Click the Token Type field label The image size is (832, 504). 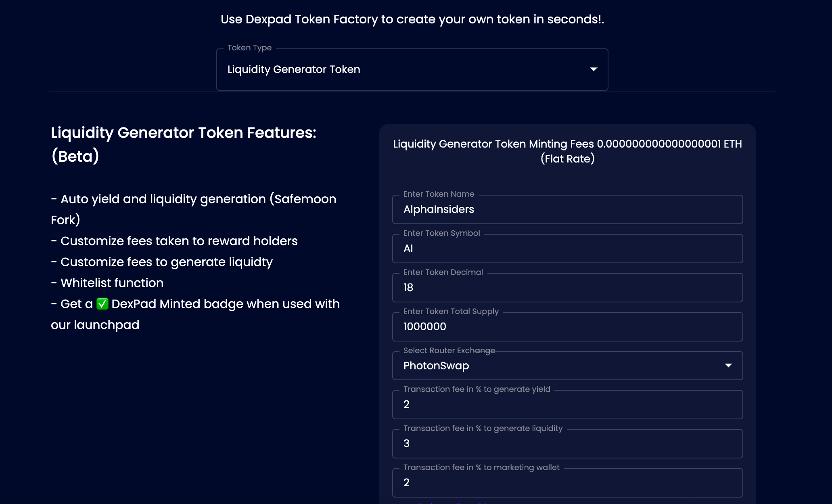[249, 48]
